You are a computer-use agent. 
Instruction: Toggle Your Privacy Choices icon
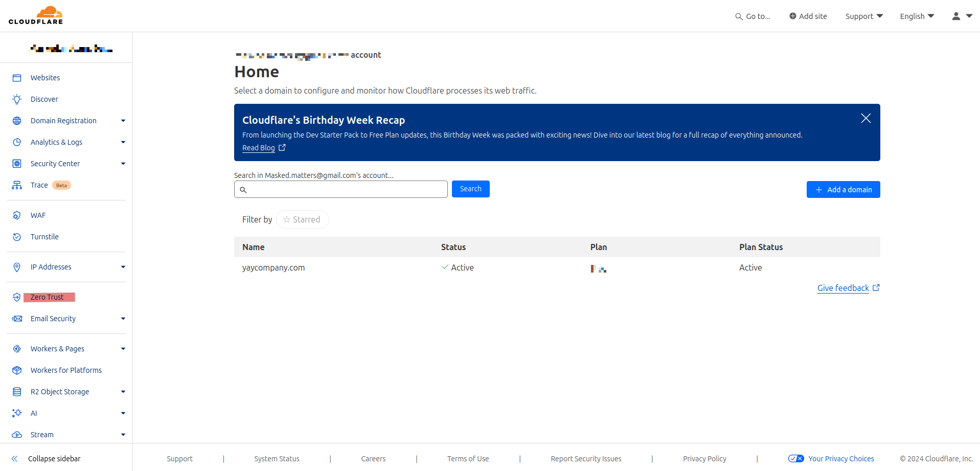coord(796,459)
